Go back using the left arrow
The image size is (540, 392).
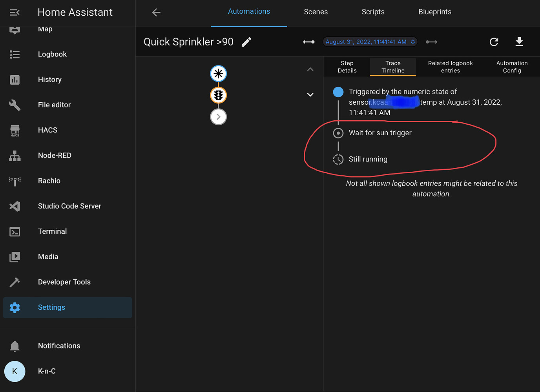tap(156, 13)
